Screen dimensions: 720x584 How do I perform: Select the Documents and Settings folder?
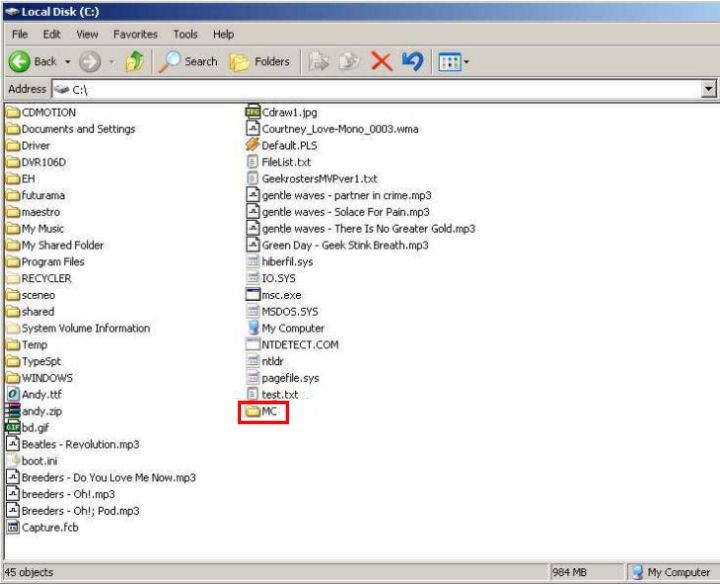tap(71, 129)
